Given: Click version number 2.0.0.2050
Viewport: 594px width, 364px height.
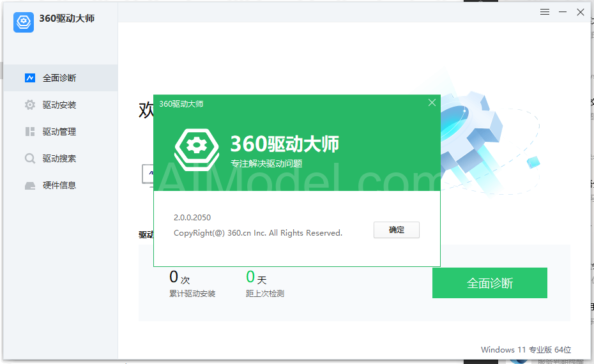Looking at the screenshot, I should pyautogui.click(x=192, y=217).
